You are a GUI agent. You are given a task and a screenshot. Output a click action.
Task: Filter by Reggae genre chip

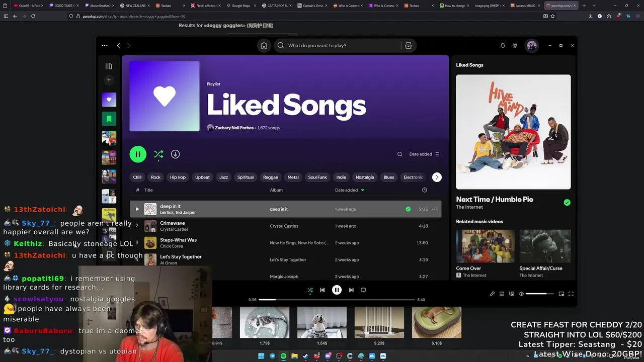[x=270, y=177]
